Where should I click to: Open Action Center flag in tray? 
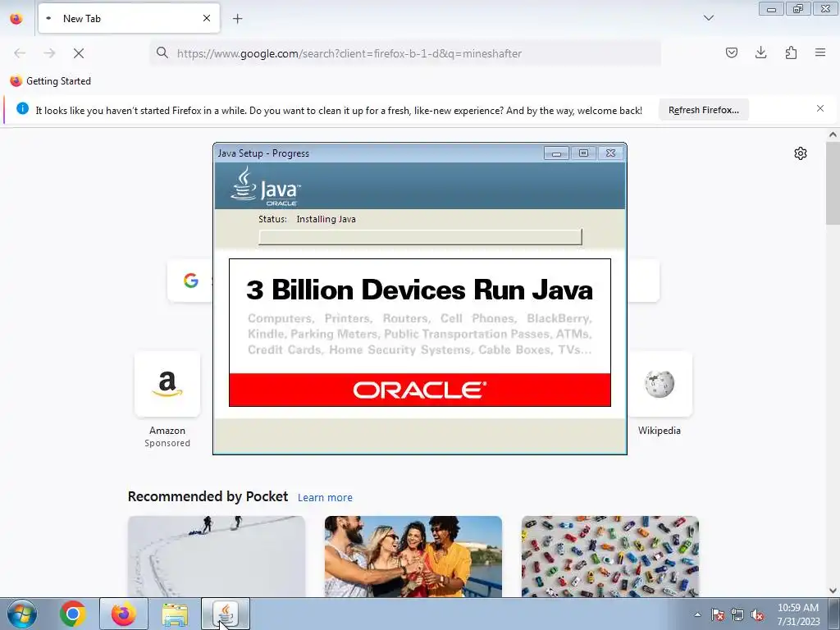pyautogui.click(x=718, y=614)
